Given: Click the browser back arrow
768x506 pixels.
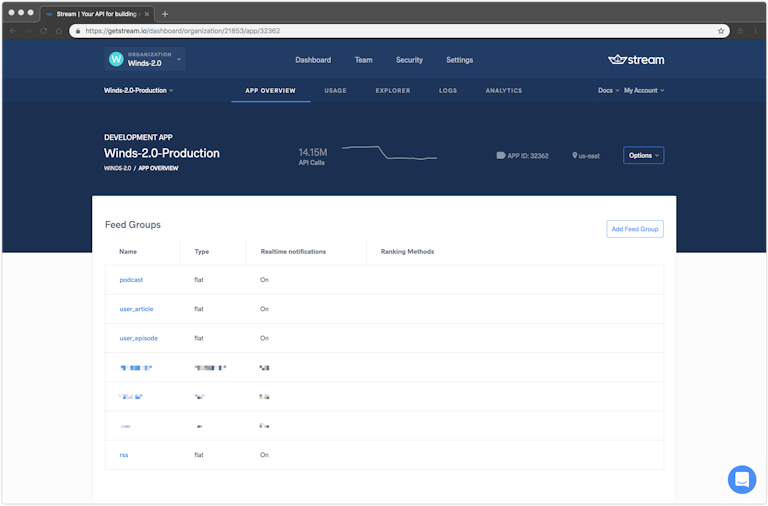Looking at the screenshot, I should click(x=13, y=31).
